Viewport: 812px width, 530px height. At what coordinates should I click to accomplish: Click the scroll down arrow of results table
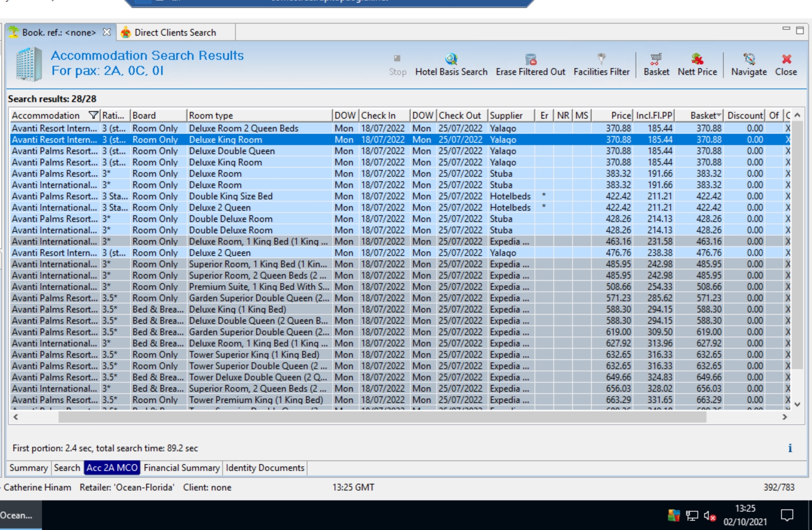coord(797,404)
